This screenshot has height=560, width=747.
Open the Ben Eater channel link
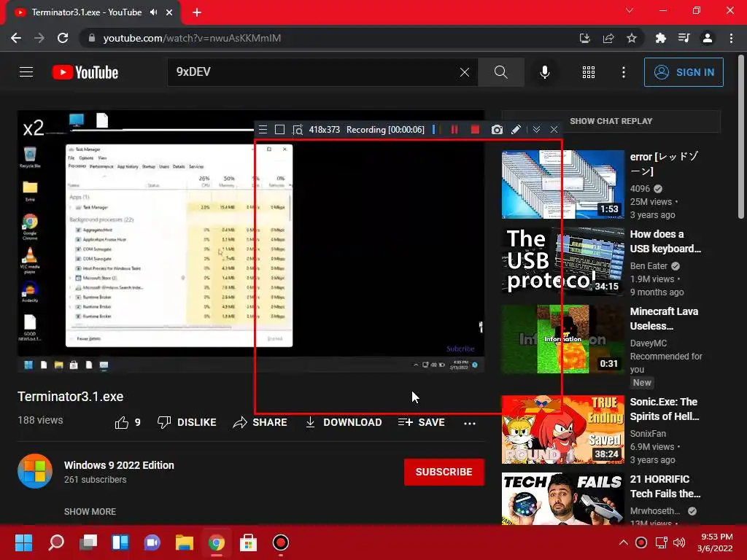coord(649,265)
